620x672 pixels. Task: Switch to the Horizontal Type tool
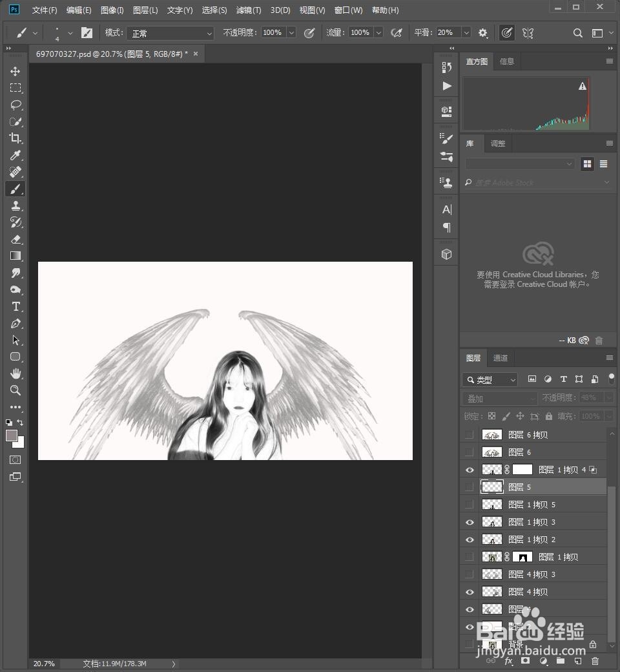[15, 306]
